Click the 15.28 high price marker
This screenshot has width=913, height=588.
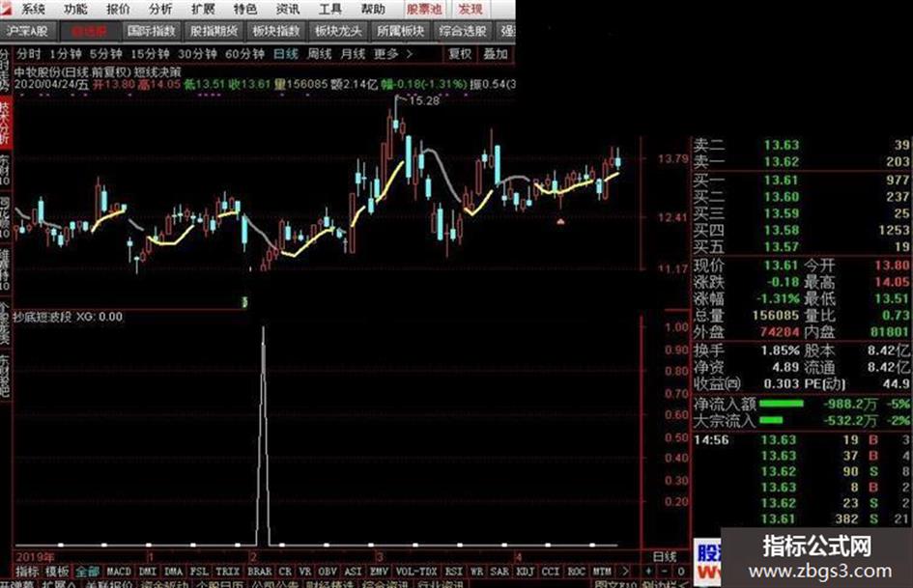coord(423,100)
